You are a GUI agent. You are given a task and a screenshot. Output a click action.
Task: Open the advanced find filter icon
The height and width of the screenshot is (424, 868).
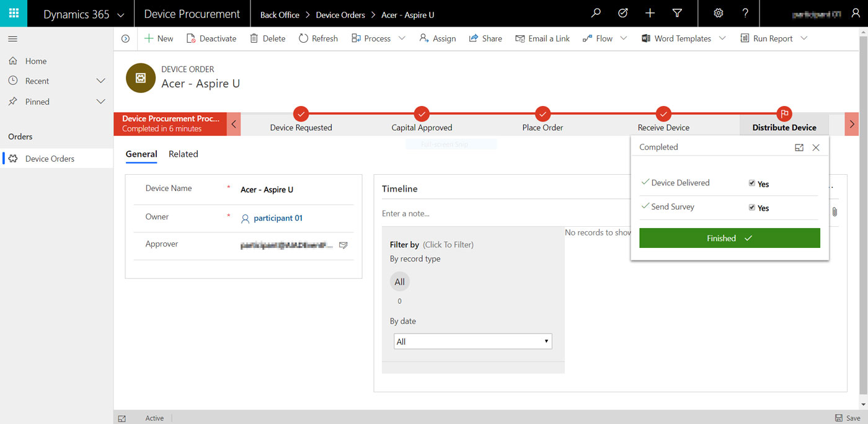677,14
